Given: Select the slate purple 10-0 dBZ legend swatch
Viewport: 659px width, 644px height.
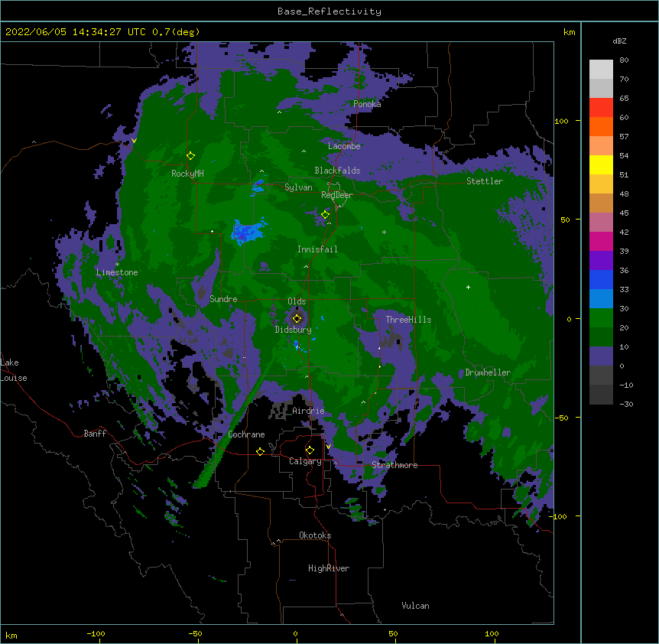Looking at the screenshot, I should pyautogui.click(x=601, y=356).
